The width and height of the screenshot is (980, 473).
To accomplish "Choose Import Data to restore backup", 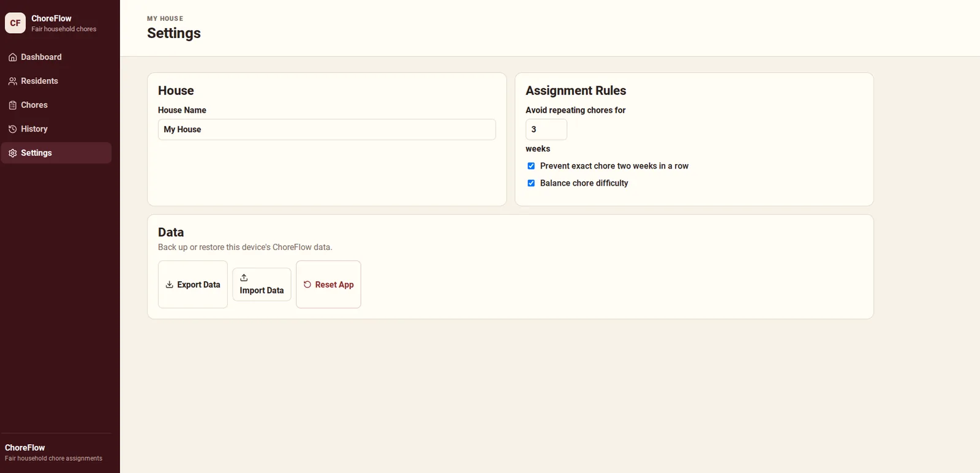I will [262, 284].
